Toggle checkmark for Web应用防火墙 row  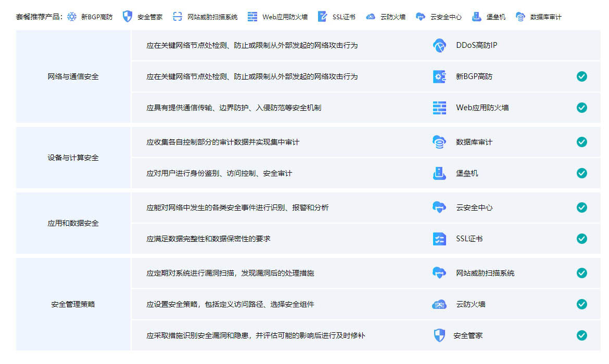coord(581,108)
